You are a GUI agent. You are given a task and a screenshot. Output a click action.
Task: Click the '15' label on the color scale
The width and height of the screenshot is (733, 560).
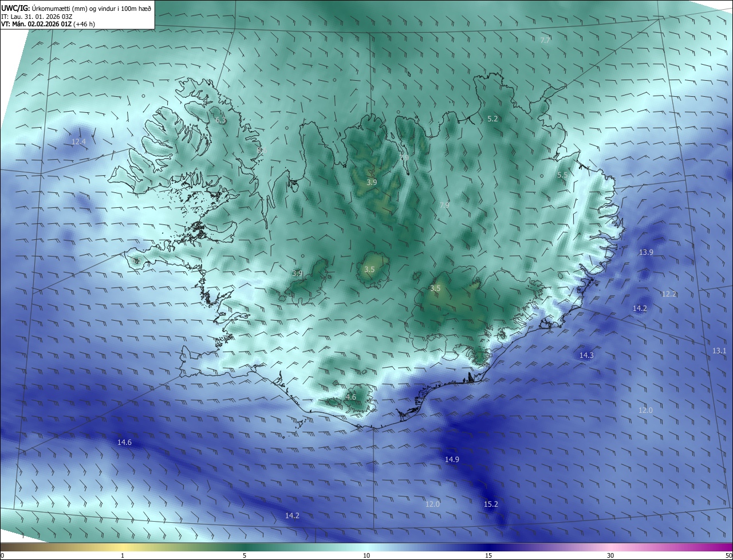(488, 555)
